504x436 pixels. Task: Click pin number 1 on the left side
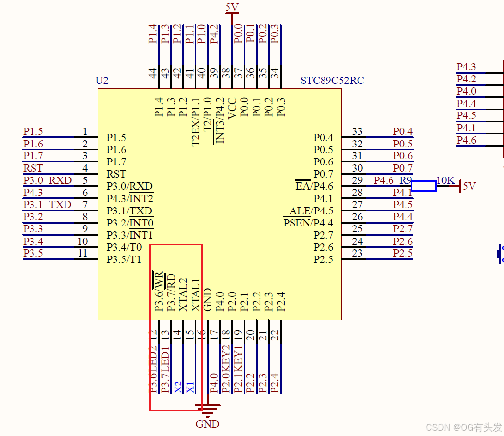point(85,131)
